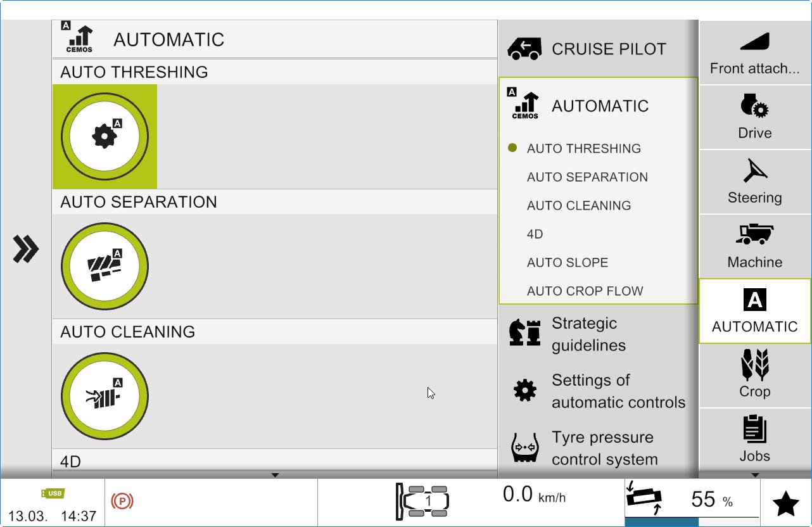Click the parking brake indicator icon
This screenshot has width=812, height=527.
click(x=122, y=502)
